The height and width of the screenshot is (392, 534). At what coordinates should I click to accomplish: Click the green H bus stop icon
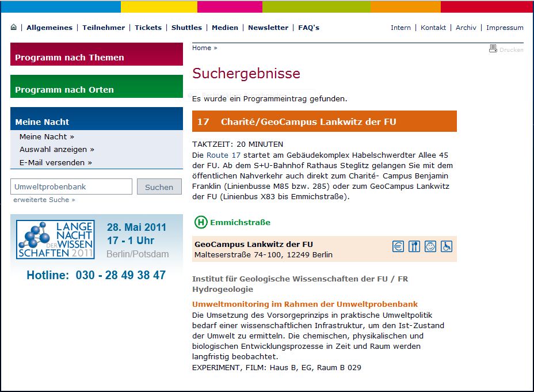coord(201,222)
